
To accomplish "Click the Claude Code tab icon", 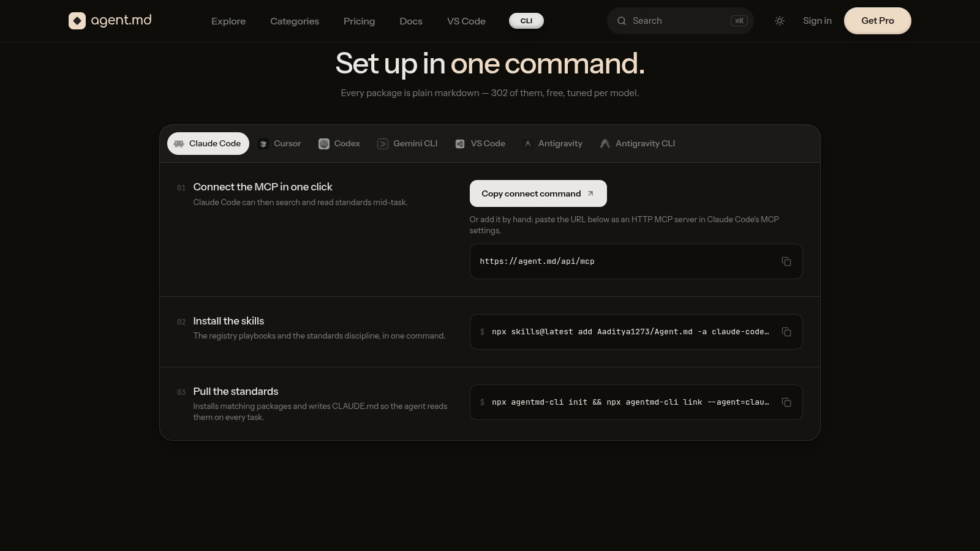I will point(179,144).
